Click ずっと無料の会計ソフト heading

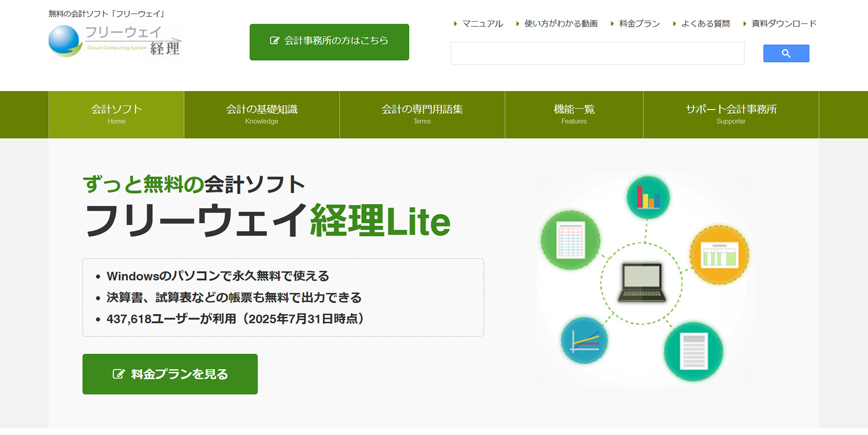[194, 184]
